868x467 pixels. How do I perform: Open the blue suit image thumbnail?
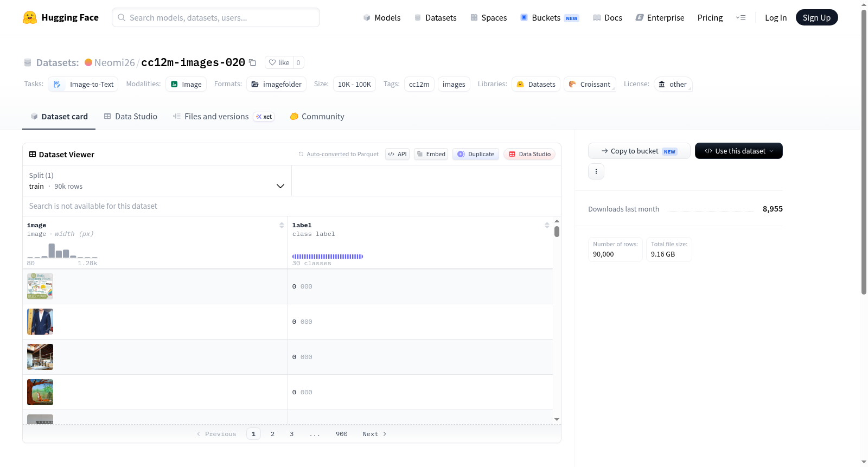point(40,322)
